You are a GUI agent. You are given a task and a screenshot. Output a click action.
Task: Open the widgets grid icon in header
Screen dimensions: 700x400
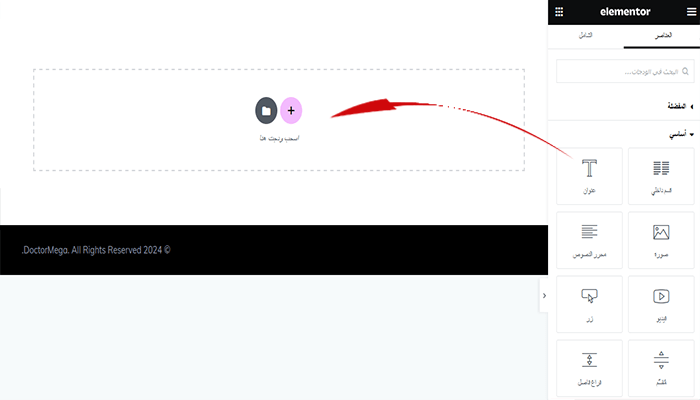559,12
